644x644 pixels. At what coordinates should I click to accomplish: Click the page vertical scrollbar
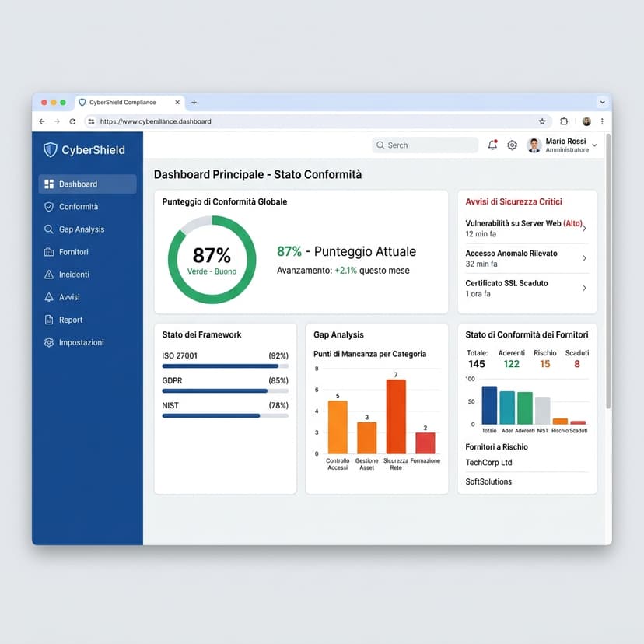coord(608,271)
